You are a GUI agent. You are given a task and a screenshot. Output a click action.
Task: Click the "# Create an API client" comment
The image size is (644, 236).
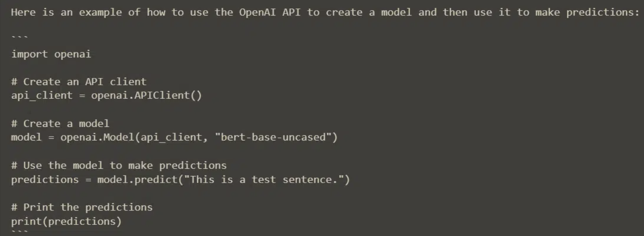pos(79,82)
